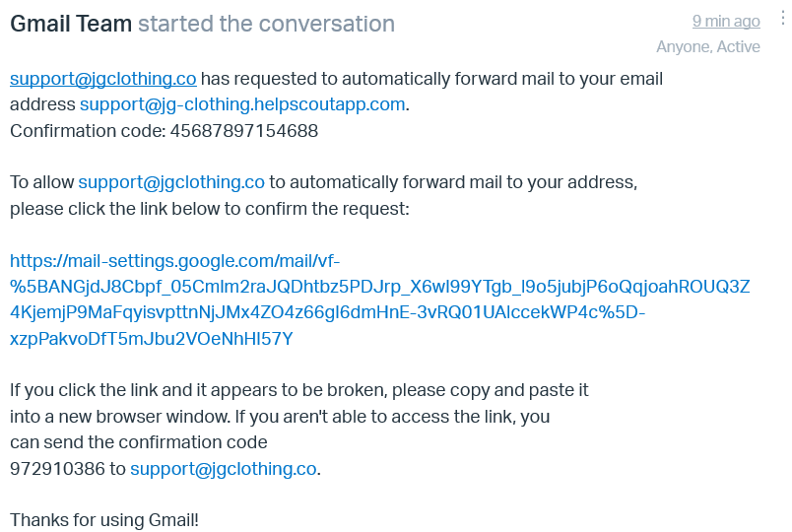Viewport: 792px width, 532px height.
Task: Open the mail-settings.google.com confirmation link
Action: click(379, 299)
